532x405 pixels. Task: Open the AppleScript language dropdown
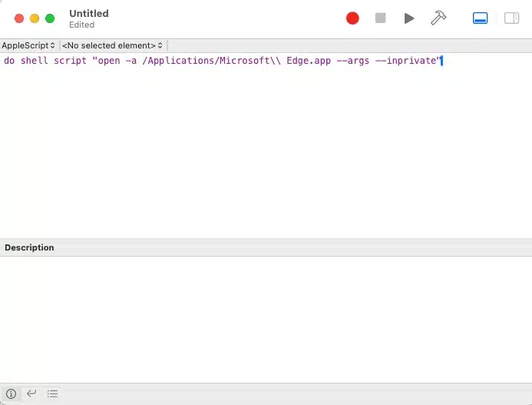tap(28, 45)
